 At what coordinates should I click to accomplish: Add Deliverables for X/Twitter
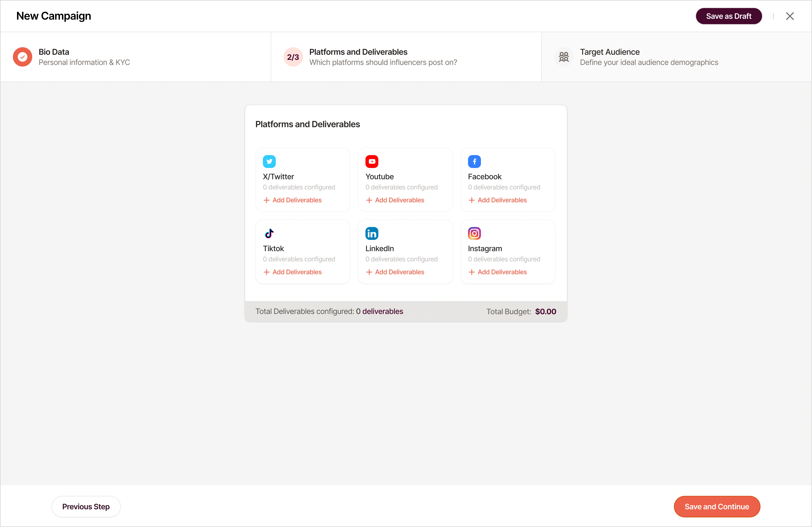point(293,200)
